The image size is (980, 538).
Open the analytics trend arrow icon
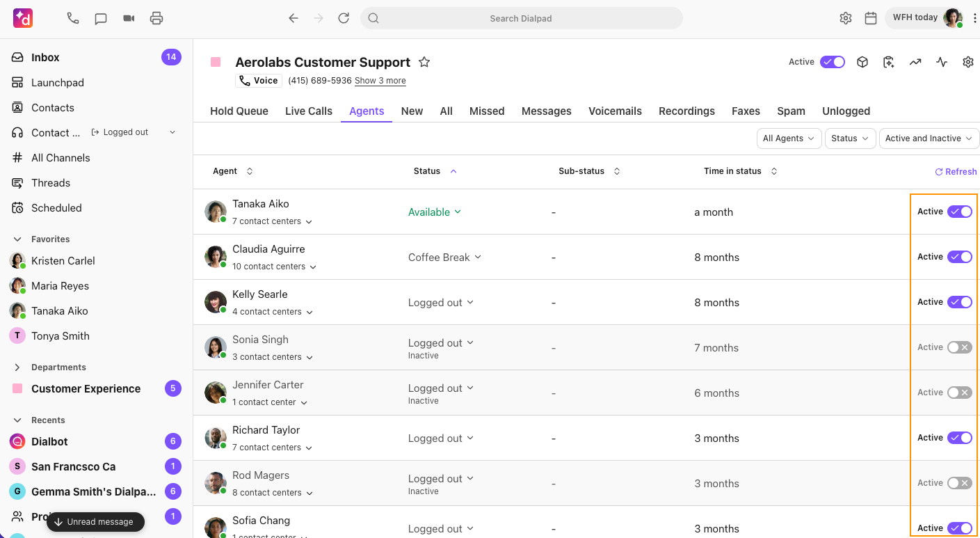click(915, 62)
